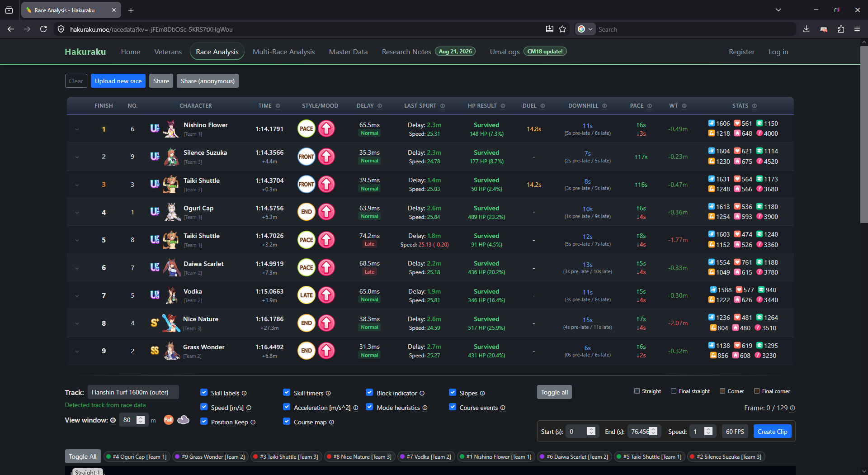Click Grass Wonder's mood arrow icon
This screenshot has width=868, height=475.
click(x=326, y=351)
